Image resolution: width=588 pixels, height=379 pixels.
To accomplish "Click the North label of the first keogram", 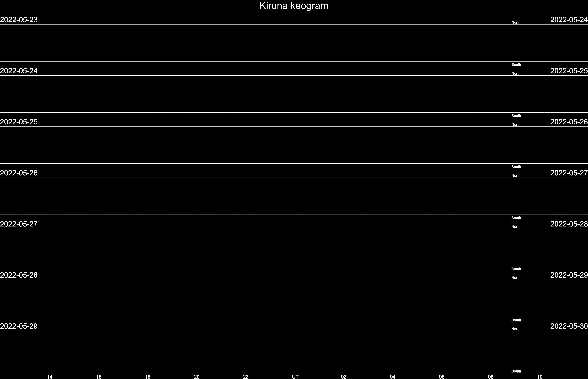I will 516,22.
